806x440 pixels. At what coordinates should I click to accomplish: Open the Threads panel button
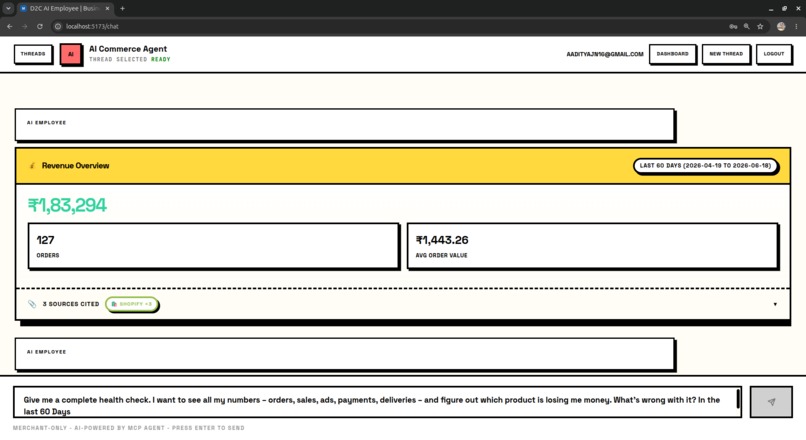pyautogui.click(x=33, y=54)
